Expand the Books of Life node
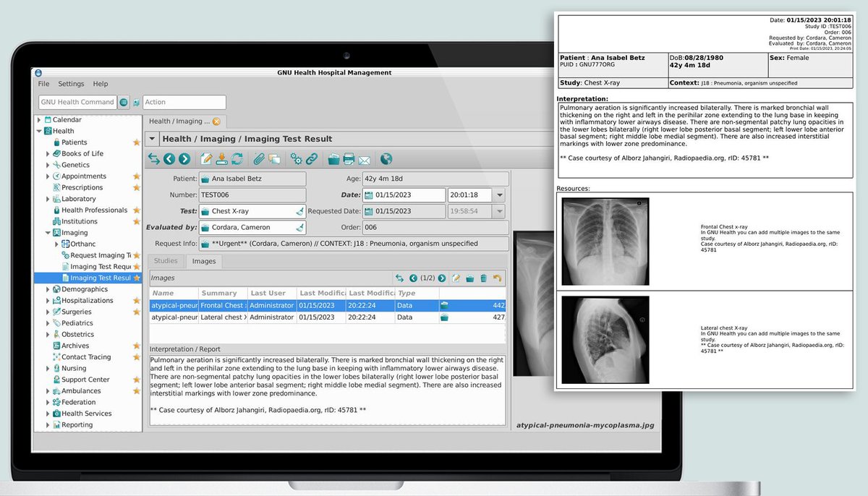 pos(48,154)
